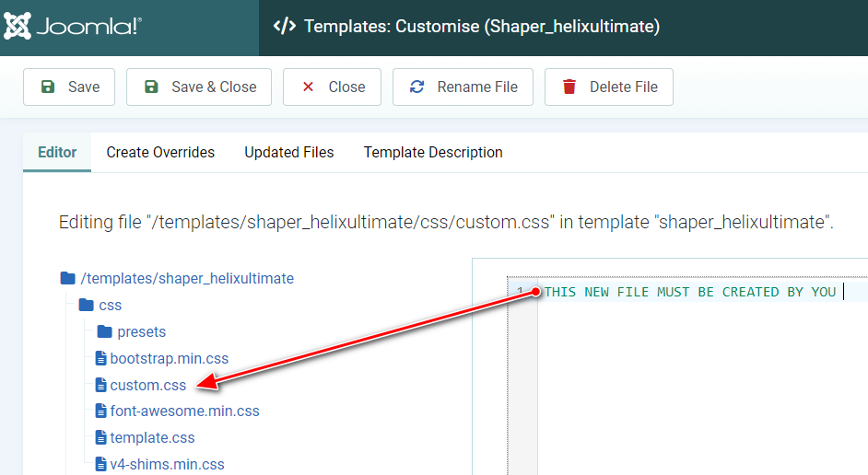This screenshot has height=475, width=868.
Task: Click the /templates/shaper_helixultimate root folder icon
Action: pyautogui.click(x=67, y=278)
